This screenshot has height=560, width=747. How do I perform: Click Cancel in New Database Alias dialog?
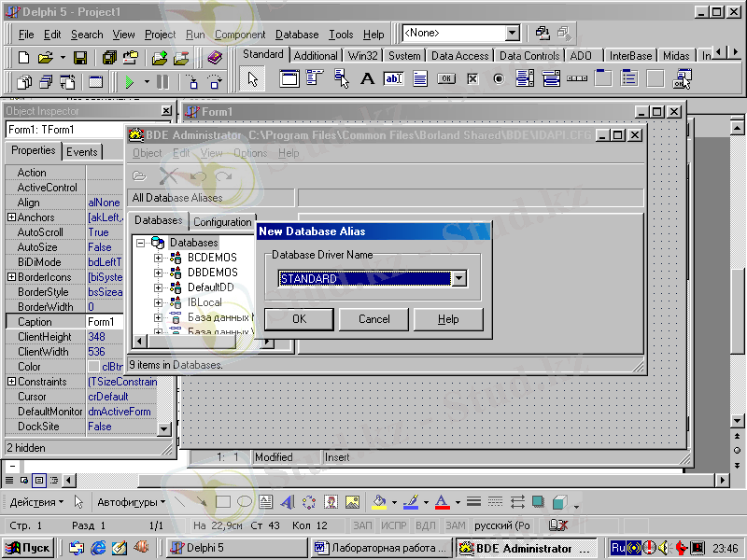[374, 319]
